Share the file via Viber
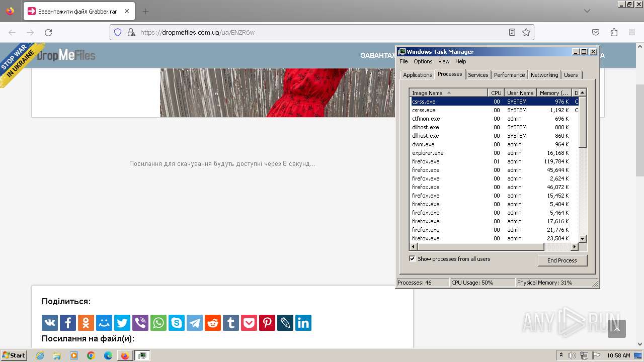644x362 pixels. (140, 323)
